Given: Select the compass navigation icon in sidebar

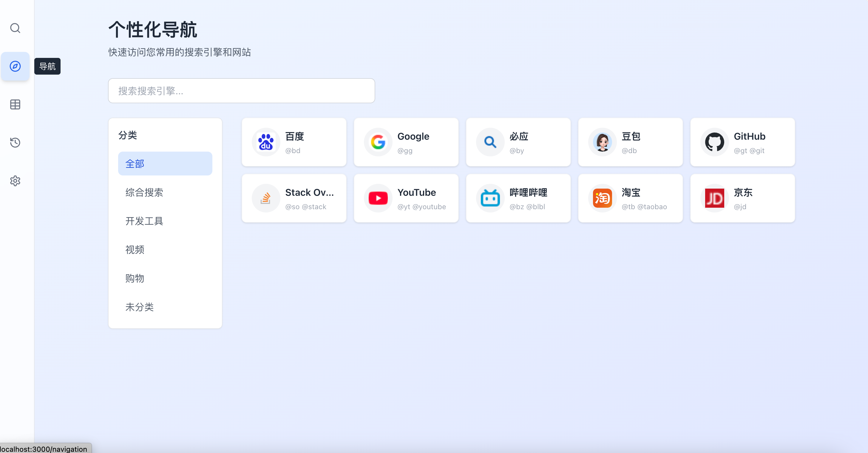Looking at the screenshot, I should point(15,67).
